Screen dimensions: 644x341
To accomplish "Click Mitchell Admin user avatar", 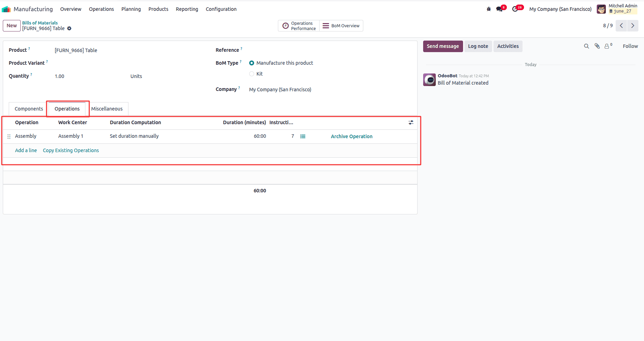I will coord(601,9).
